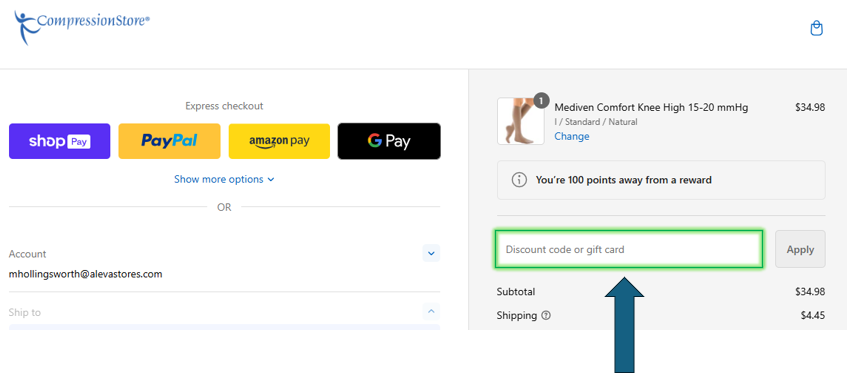Click the shipping info question mark icon
The width and height of the screenshot is (854, 375).
pos(546,315)
